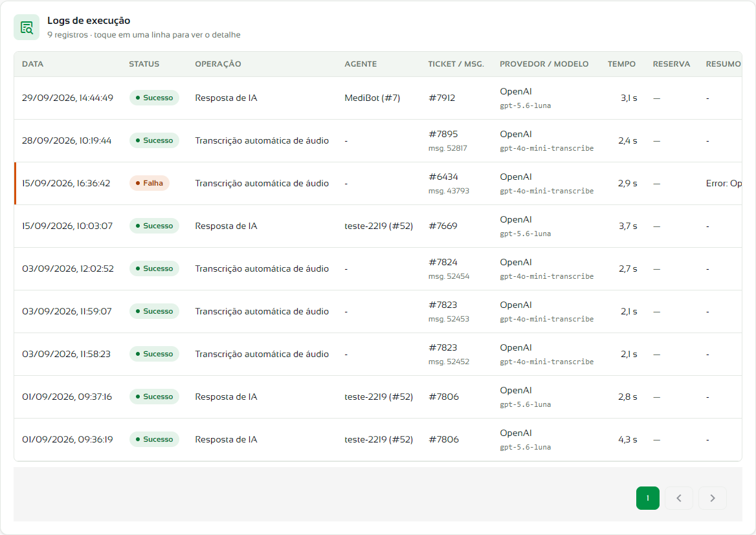Go to the previous page arrow
756x535 pixels.
tap(679, 498)
